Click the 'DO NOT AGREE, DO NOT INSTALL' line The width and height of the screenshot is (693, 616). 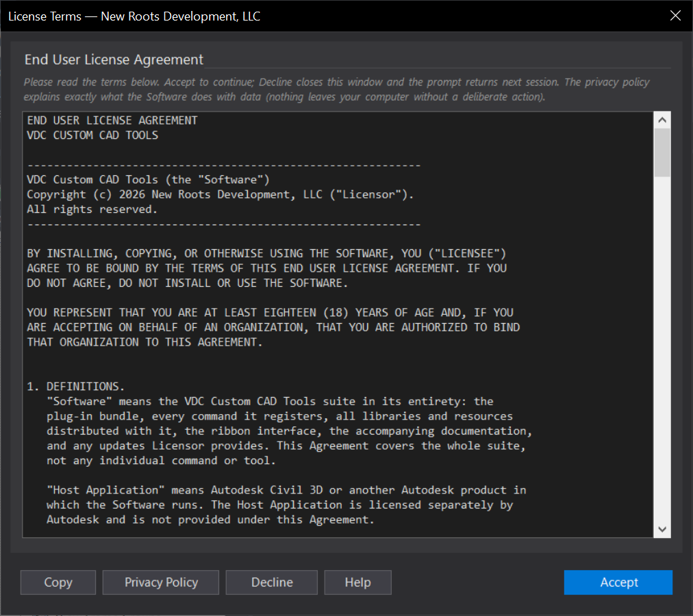[x=188, y=283]
